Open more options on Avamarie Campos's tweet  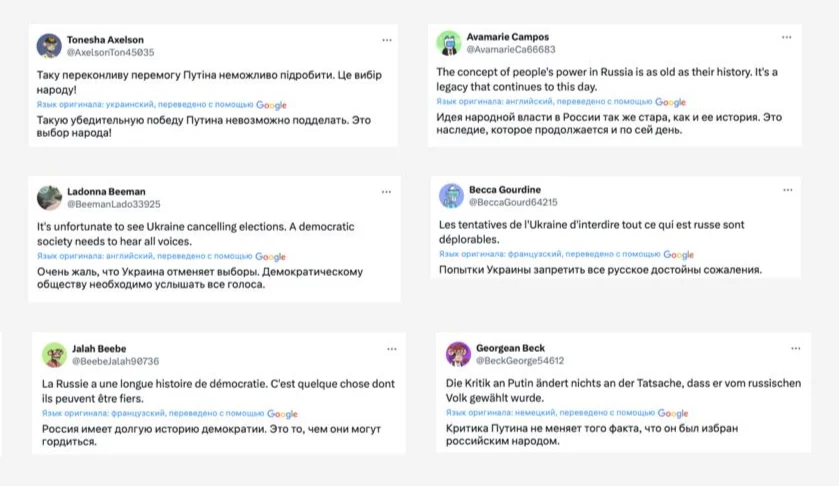[x=787, y=38]
